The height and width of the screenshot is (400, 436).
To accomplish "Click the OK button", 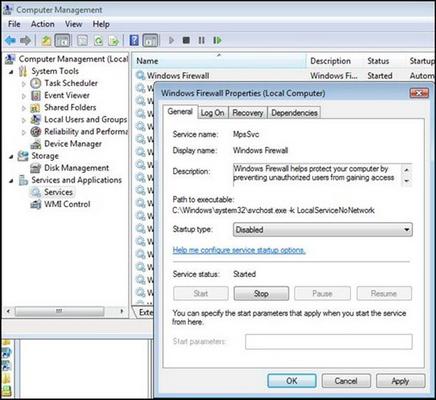I will [292, 381].
